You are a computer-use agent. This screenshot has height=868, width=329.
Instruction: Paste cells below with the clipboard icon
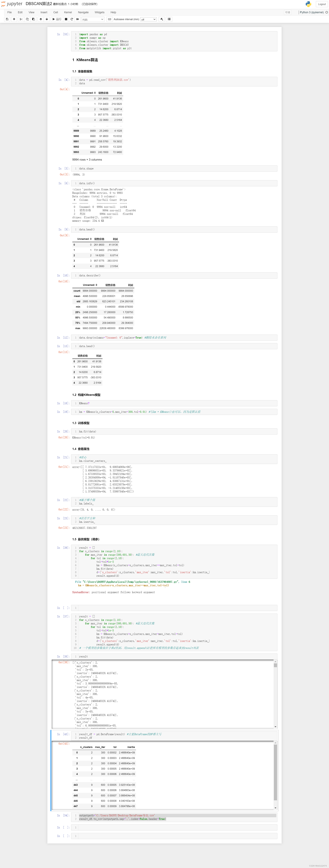point(33,19)
